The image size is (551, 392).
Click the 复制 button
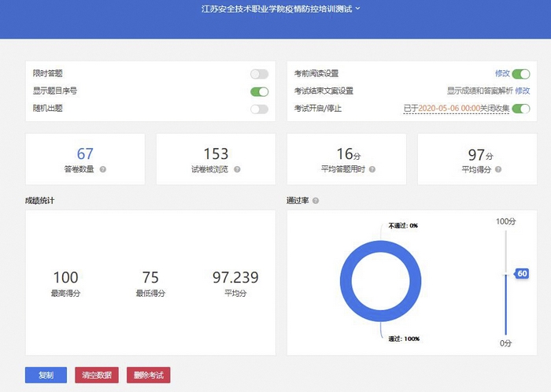click(x=46, y=375)
